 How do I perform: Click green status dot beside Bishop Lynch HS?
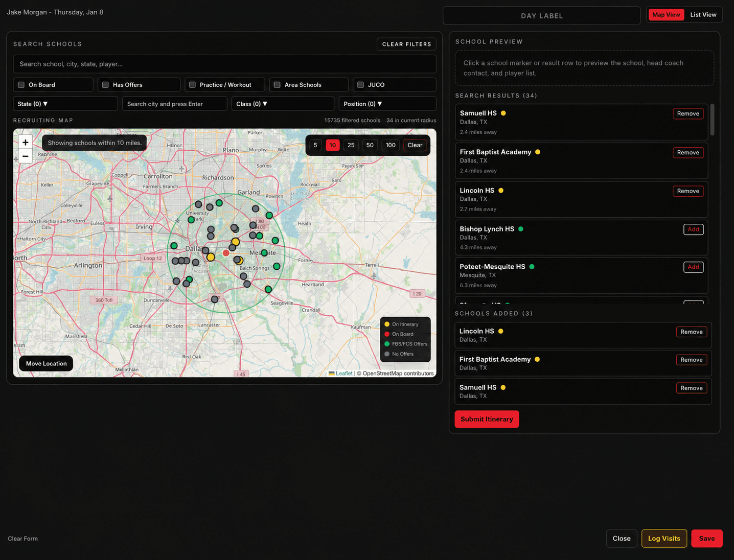click(521, 229)
